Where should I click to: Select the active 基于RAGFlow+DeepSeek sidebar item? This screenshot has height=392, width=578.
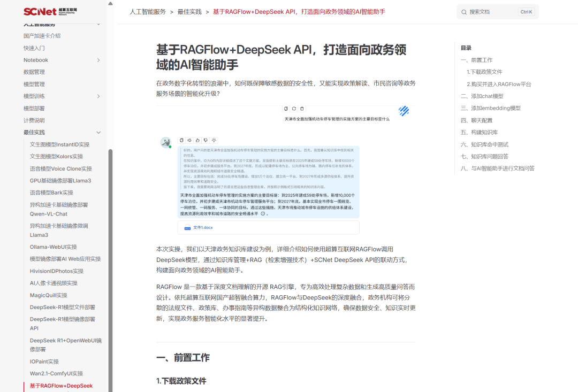click(x=61, y=386)
